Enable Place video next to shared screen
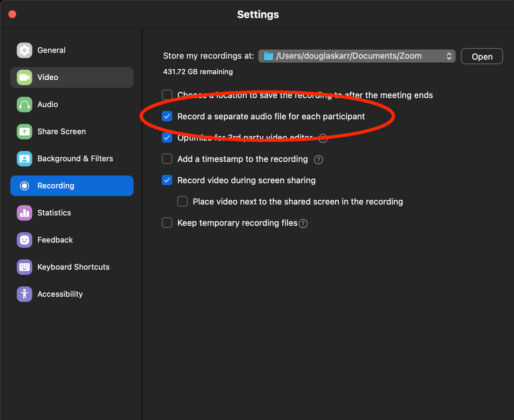The image size is (514, 420). click(x=183, y=202)
